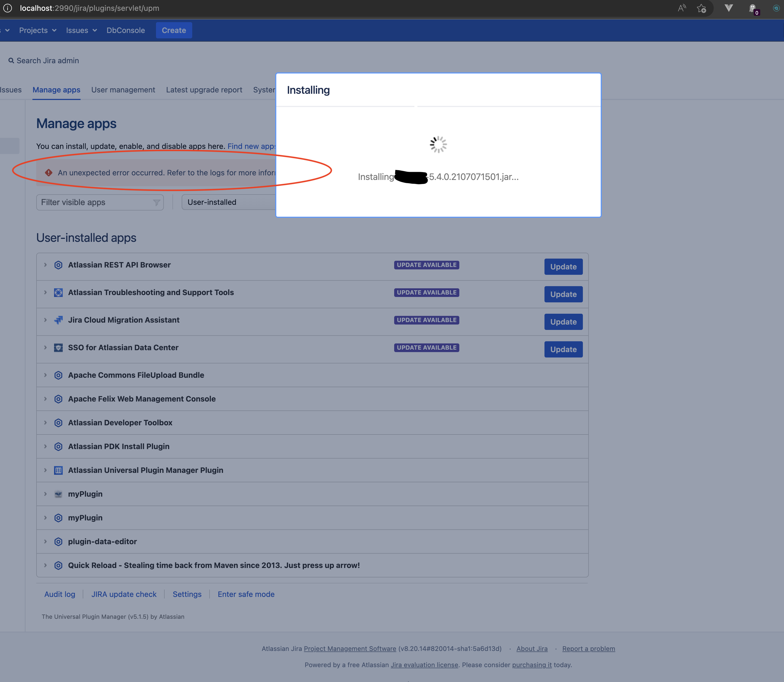Expand the plugin-data-editor row
The height and width of the screenshot is (682, 784).
pos(45,541)
